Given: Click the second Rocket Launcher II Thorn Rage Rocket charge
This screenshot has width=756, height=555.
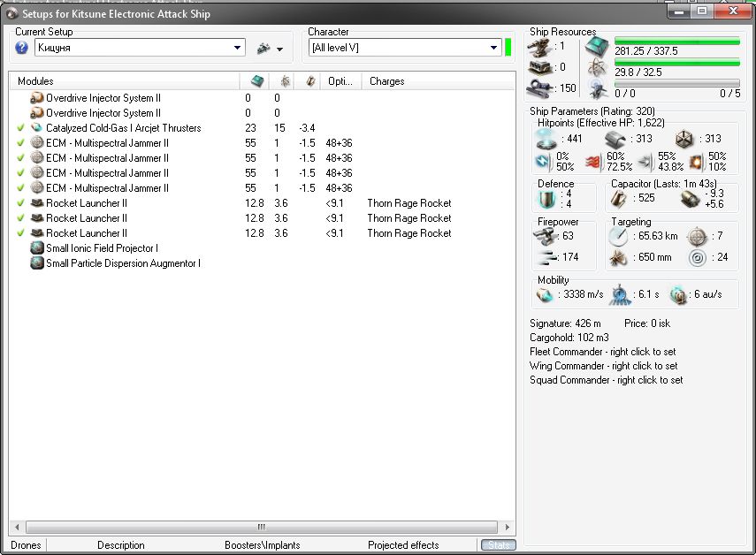Looking at the screenshot, I should (x=409, y=218).
